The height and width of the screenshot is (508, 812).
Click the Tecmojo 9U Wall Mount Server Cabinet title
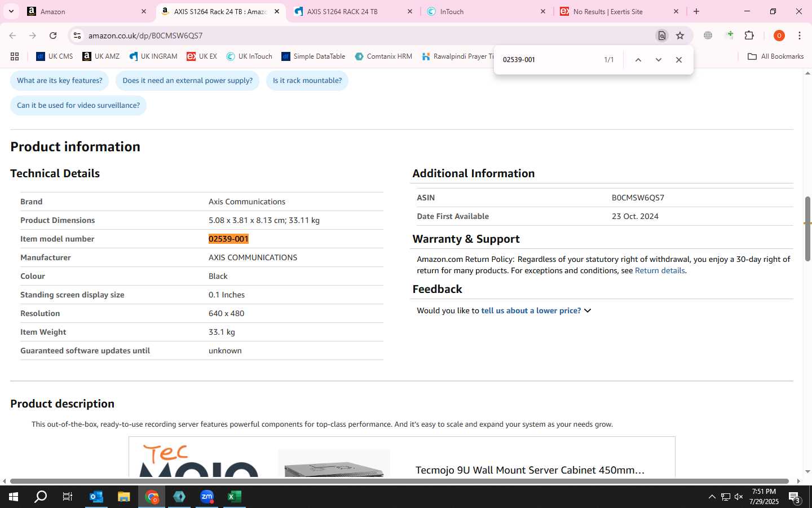coord(530,470)
